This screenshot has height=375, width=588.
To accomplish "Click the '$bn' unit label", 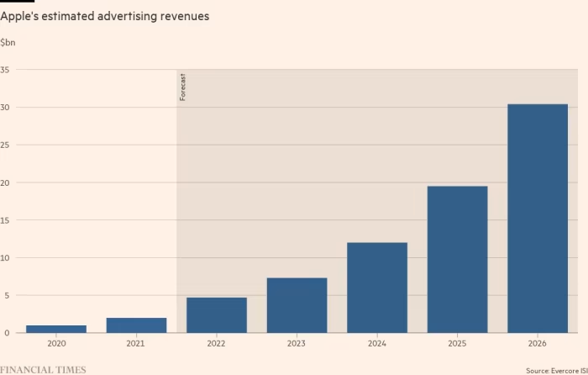I will pos(8,42).
